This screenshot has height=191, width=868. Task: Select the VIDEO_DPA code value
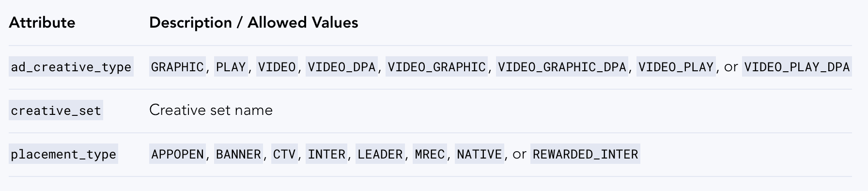coord(342,67)
